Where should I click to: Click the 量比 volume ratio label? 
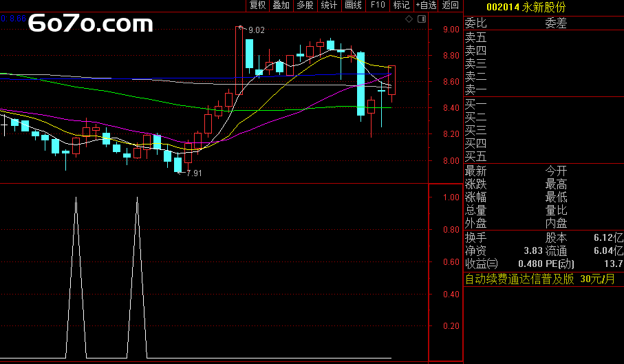pos(556,211)
